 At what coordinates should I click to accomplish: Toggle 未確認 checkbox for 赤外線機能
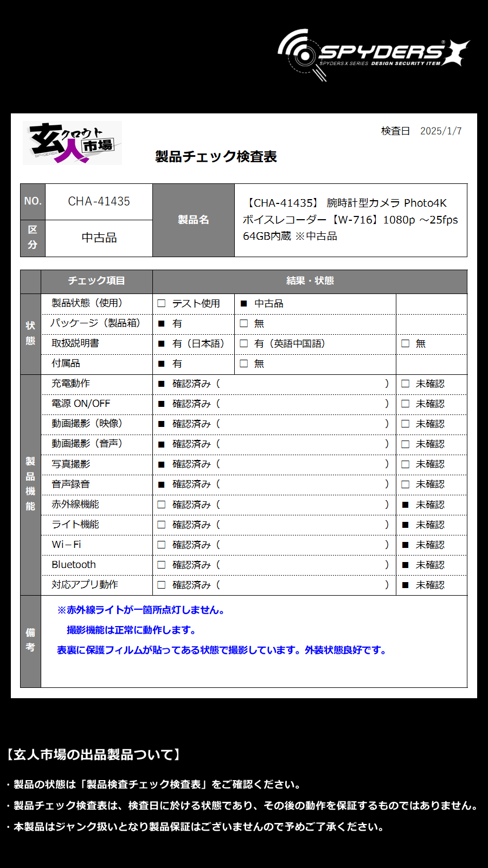tap(405, 505)
